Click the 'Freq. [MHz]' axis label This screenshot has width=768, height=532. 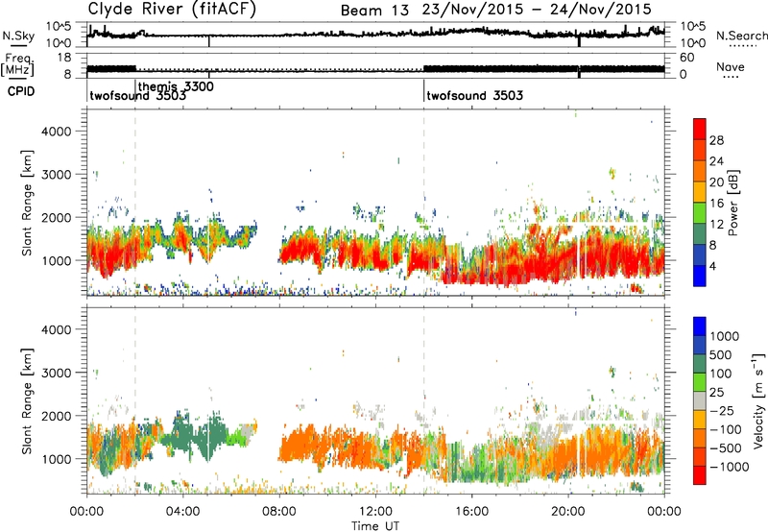click(18, 64)
